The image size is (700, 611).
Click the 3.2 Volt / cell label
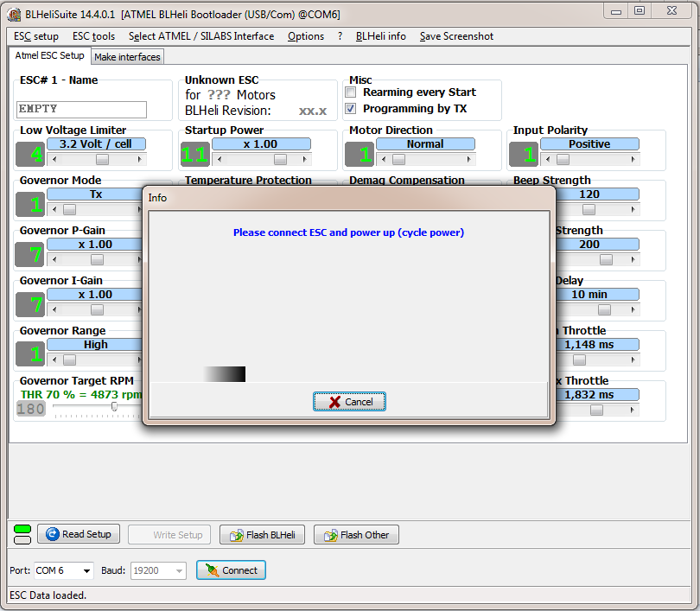[x=96, y=144]
